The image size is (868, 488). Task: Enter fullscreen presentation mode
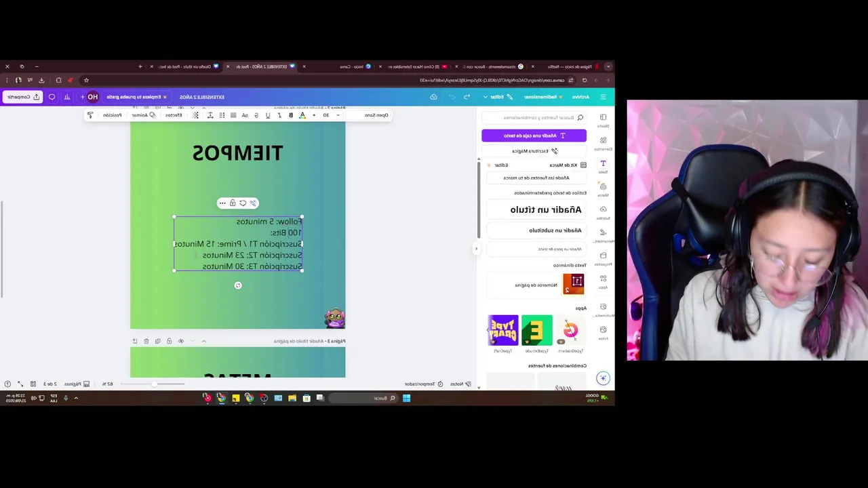click(x=20, y=384)
